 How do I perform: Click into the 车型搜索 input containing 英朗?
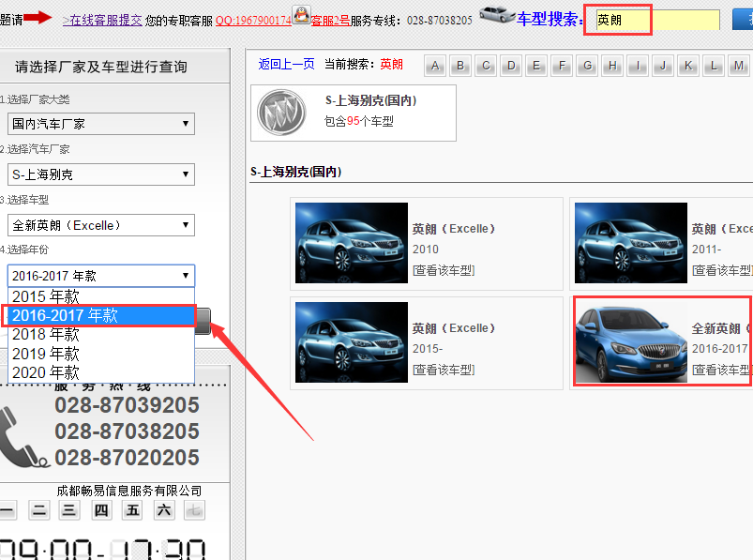point(657,21)
